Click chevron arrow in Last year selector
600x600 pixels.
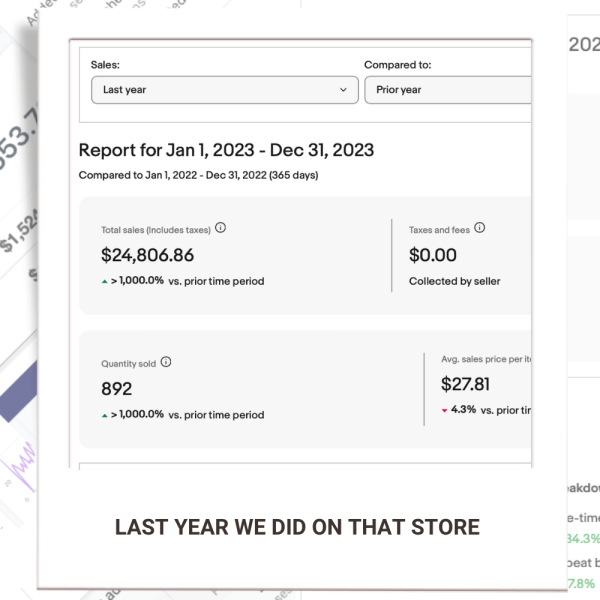pos(343,90)
